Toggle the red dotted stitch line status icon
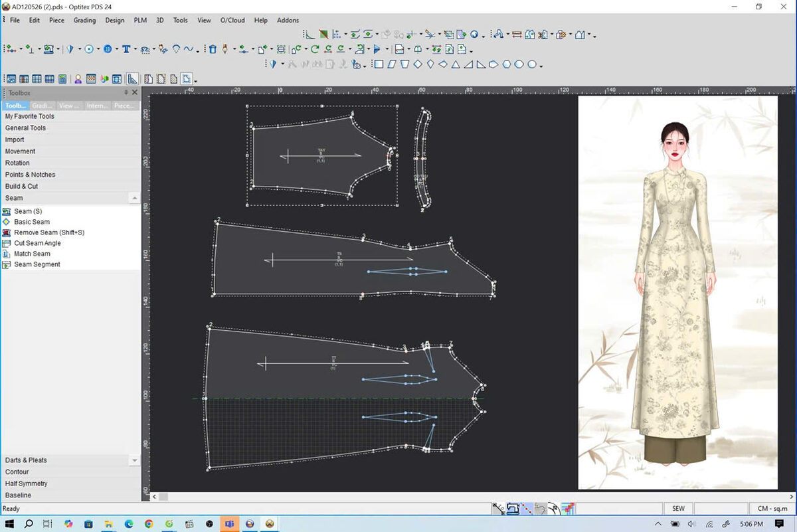Screen dimensions: 797x532 [526, 509]
